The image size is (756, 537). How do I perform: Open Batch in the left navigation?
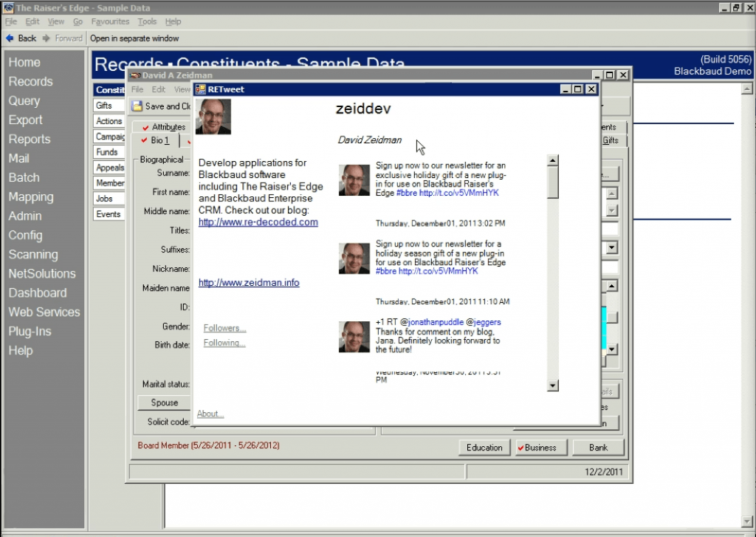[x=24, y=177]
